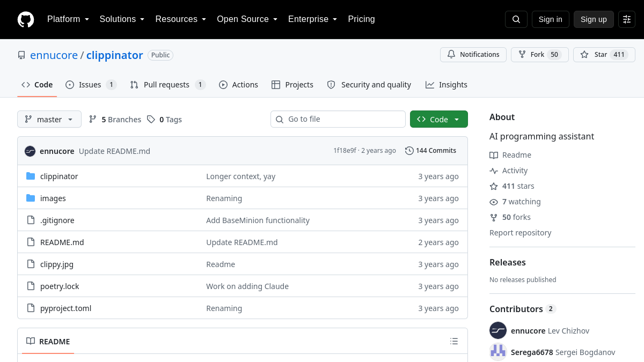Expand the Resources menu
This screenshot has width=644, height=362.
pos(181,19)
